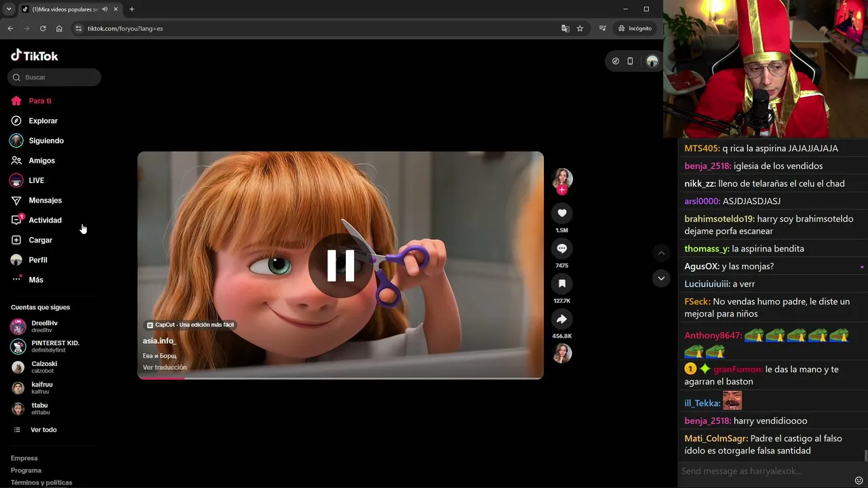Follow creator with the red plus badge

(561, 190)
